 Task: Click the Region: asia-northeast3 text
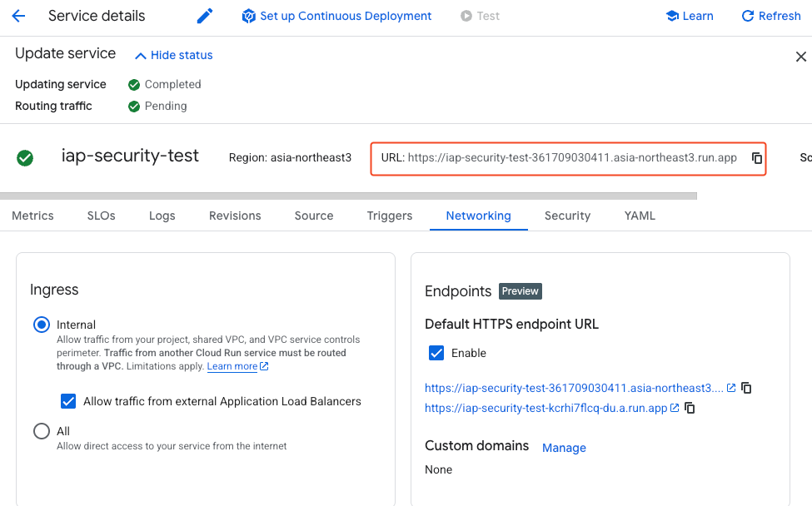point(290,158)
